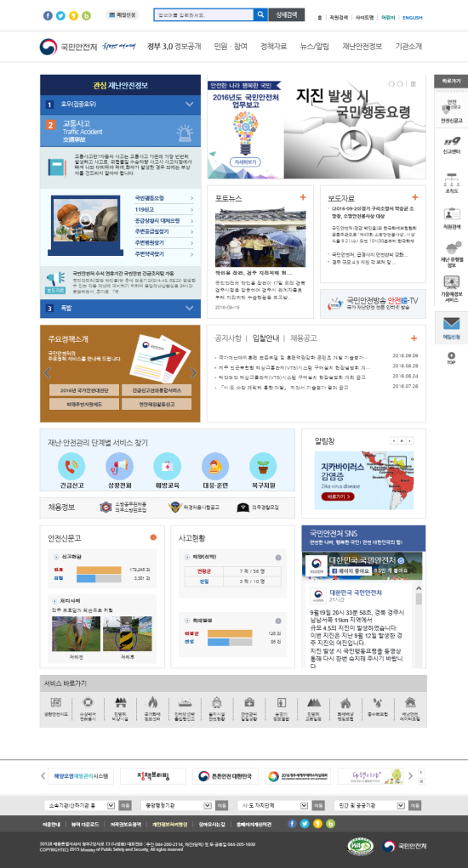Open the 긴급신고 emergency phone icon
This screenshot has height=868, width=468.
[x=71, y=466]
